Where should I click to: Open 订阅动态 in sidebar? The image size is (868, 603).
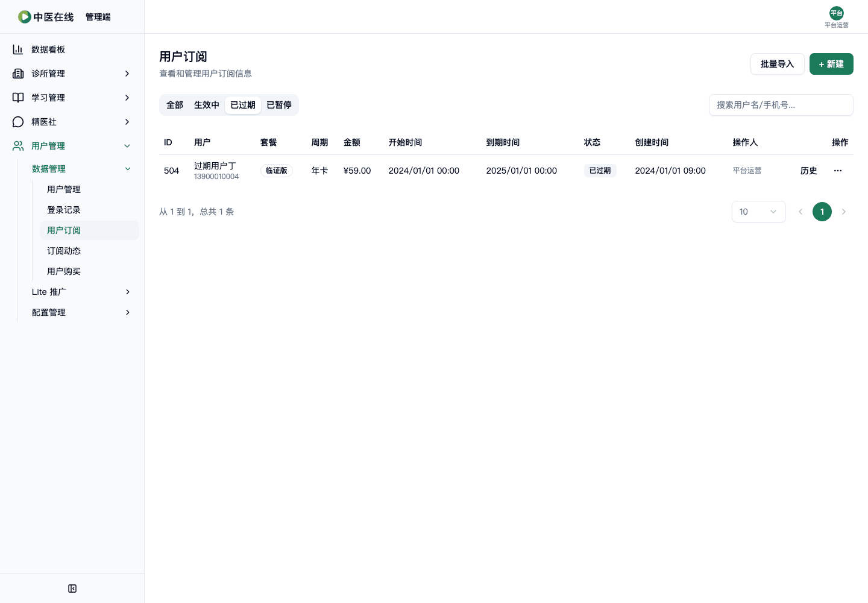coord(89,251)
